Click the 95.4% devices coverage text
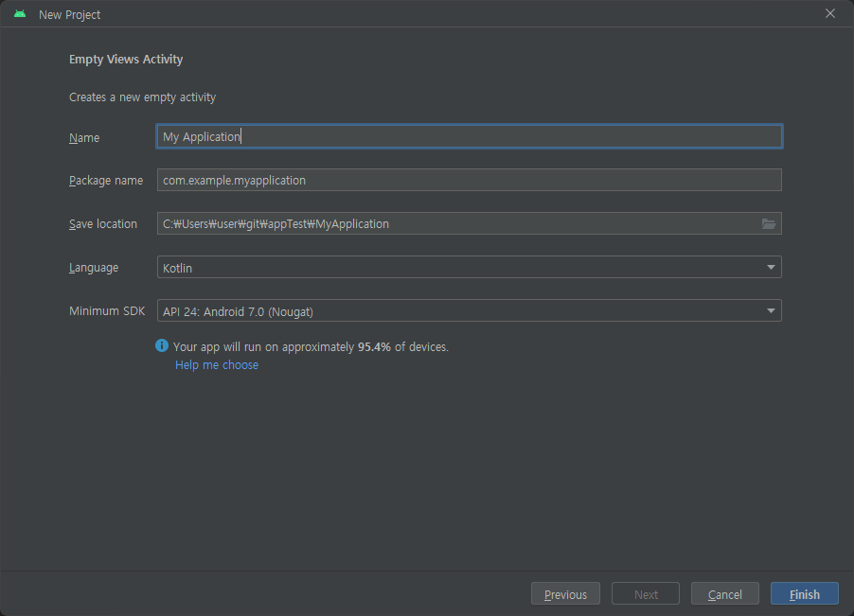Screen dimensions: 854x616 311,346
